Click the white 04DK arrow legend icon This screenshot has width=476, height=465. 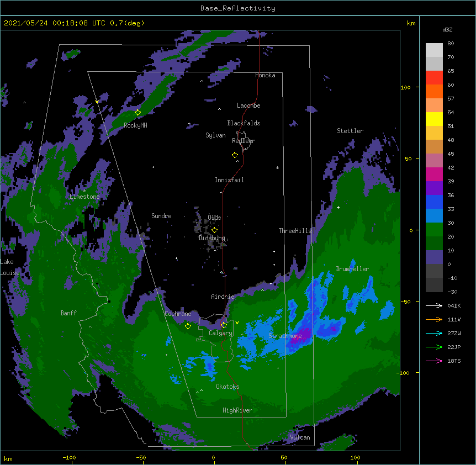(434, 305)
